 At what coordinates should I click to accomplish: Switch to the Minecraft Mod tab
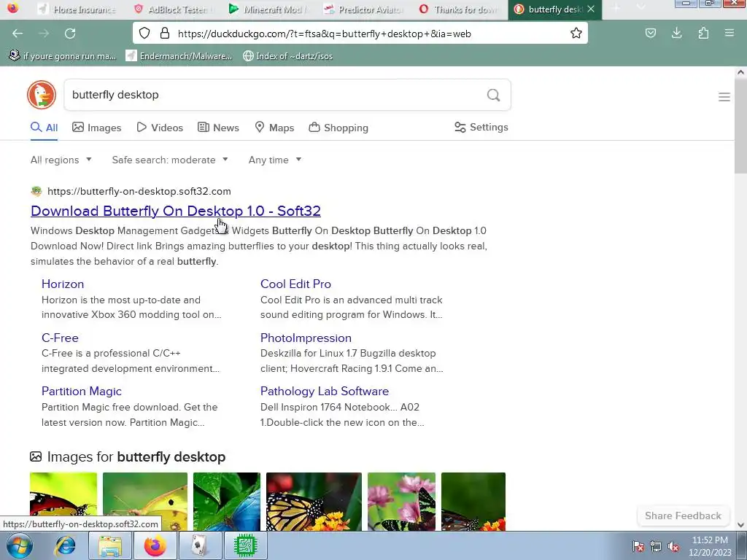coord(269,9)
